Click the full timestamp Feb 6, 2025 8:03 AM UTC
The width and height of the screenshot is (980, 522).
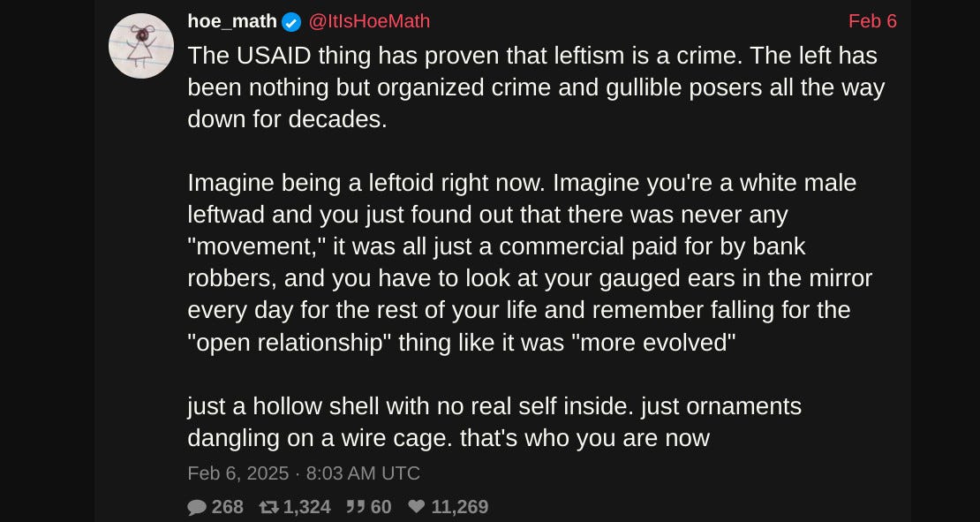(303, 473)
